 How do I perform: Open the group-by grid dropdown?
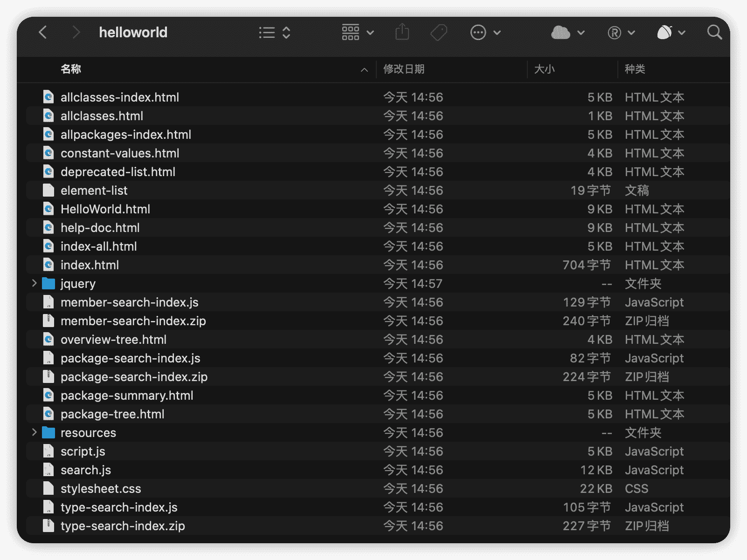coord(357,33)
